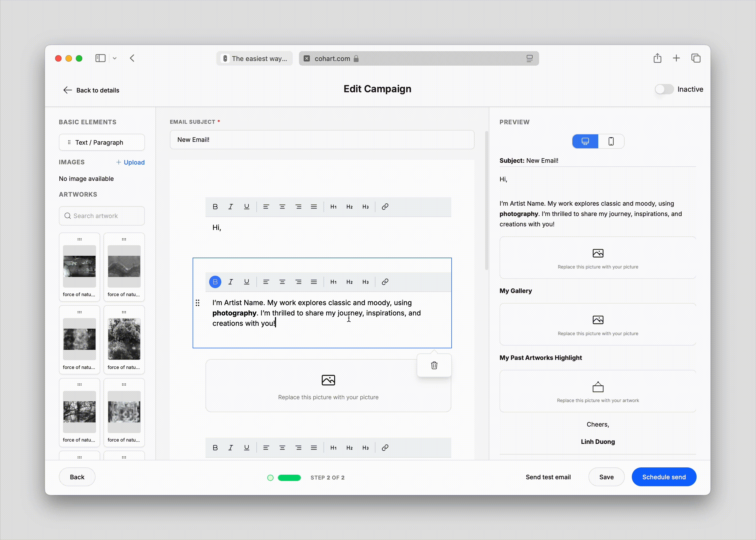Send a test email

[548, 477]
